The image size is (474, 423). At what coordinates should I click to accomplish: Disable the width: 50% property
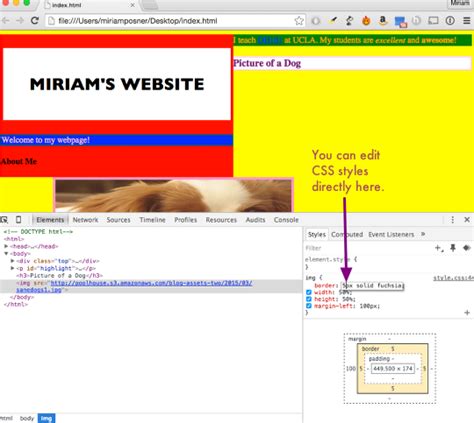click(309, 292)
